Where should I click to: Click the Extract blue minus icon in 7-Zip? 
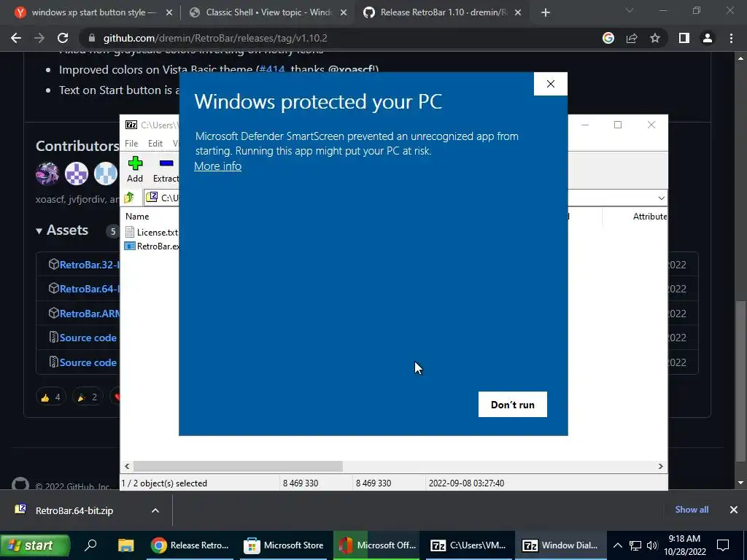coord(166,163)
